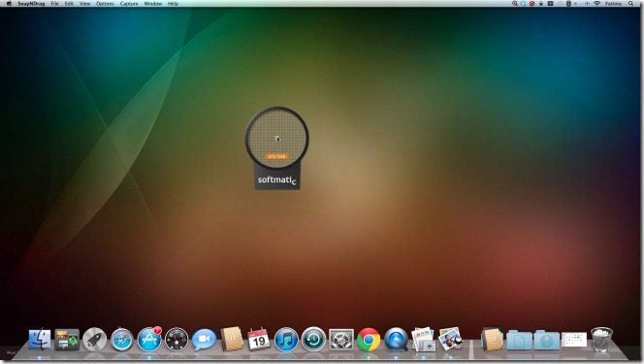Open Wi-Fi status menu
644x364 pixels.
pos(596,3)
